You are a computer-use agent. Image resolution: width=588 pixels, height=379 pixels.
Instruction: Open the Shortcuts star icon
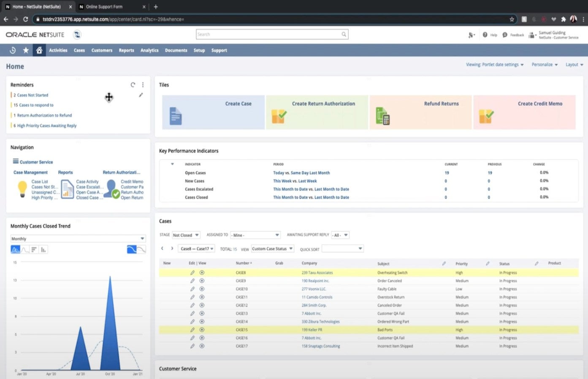[26, 50]
